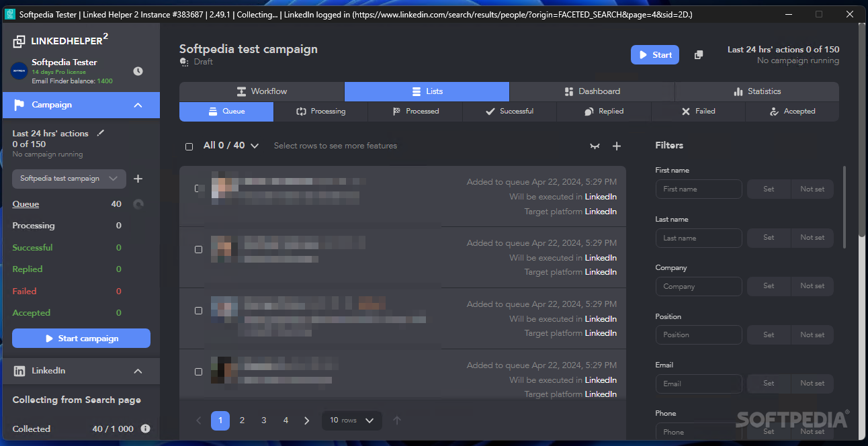Click the main window vertical scrollbar
The width and height of the screenshot is (868, 446).
click(x=862, y=131)
